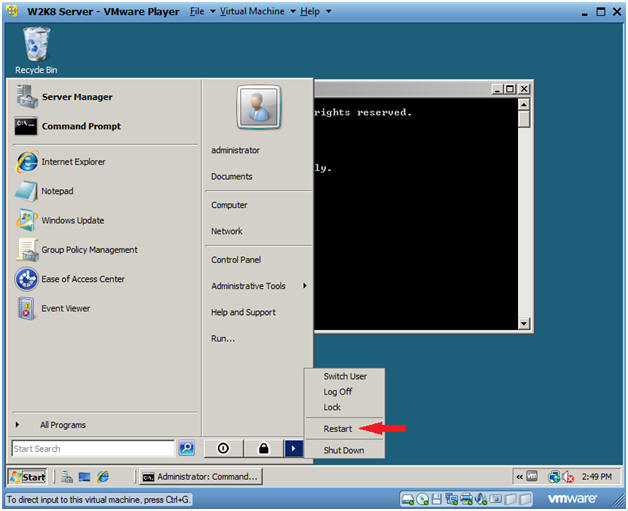Click the administrator user picture
Screen dimensions: 628x511
click(259, 107)
